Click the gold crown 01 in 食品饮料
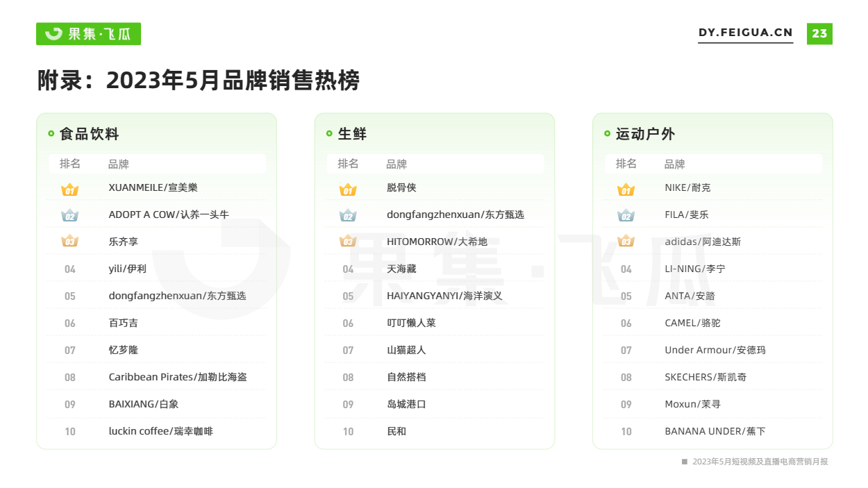 (70, 189)
